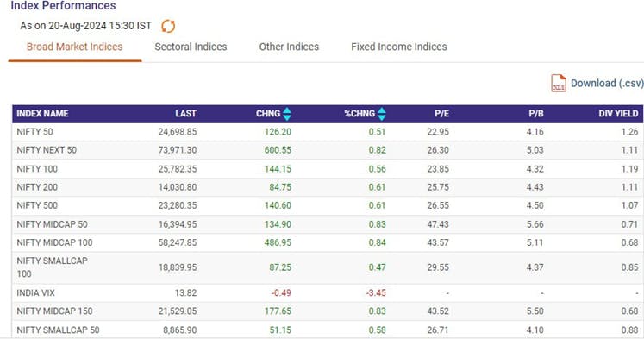The height and width of the screenshot is (339, 644).
Task: Click the DIV YIELD column header
Action: click(x=618, y=114)
